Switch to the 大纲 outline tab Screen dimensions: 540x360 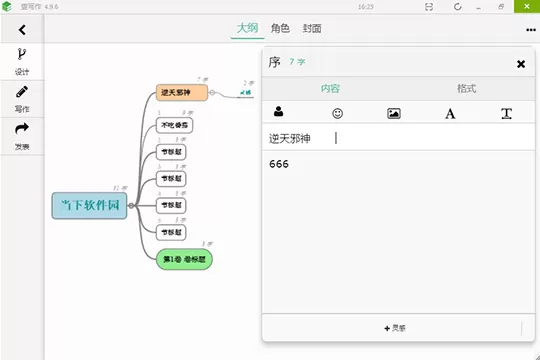pyautogui.click(x=247, y=28)
